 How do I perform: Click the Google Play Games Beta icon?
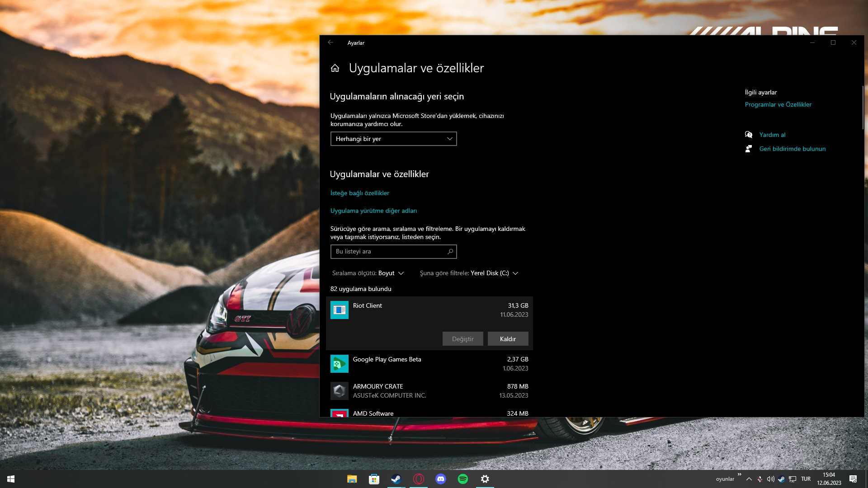pos(339,364)
